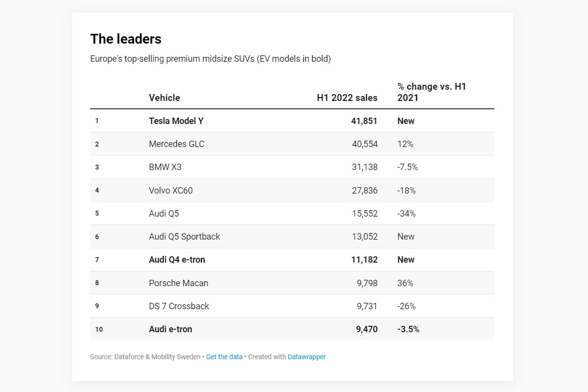Click the 41,851 sales figure
The height and width of the screenshot is (392, 588).
point(364,121)
